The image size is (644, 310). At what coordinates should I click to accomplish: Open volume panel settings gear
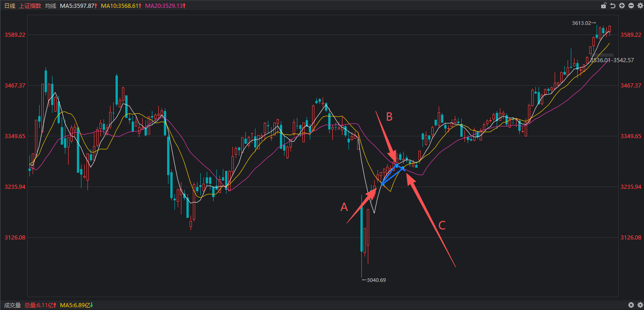pos(639,305)
